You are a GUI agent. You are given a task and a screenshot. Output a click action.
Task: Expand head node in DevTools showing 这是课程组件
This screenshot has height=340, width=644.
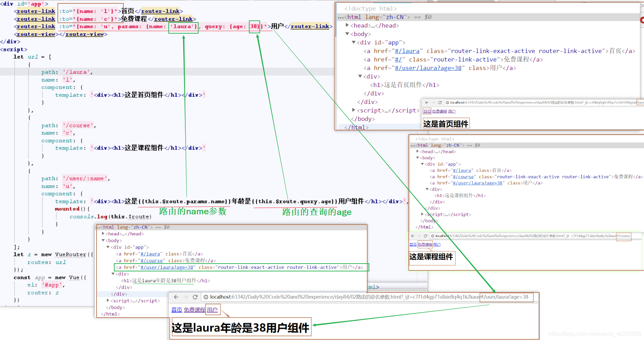pos(418,151)
